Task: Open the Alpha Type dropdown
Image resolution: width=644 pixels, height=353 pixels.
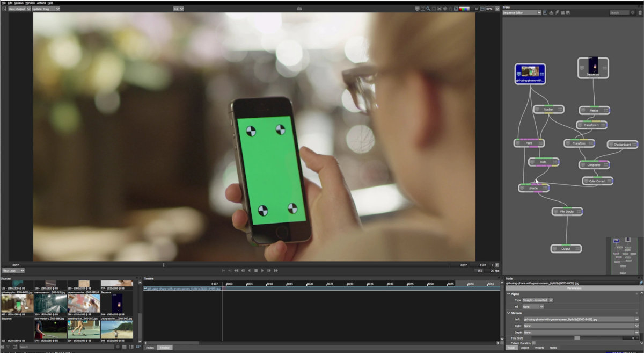Action: (538, 300)
